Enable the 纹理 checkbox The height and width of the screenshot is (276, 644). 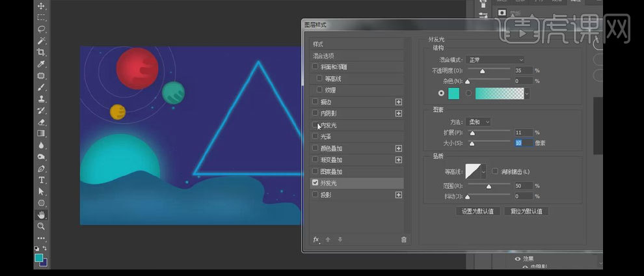[x=319, y=90]
